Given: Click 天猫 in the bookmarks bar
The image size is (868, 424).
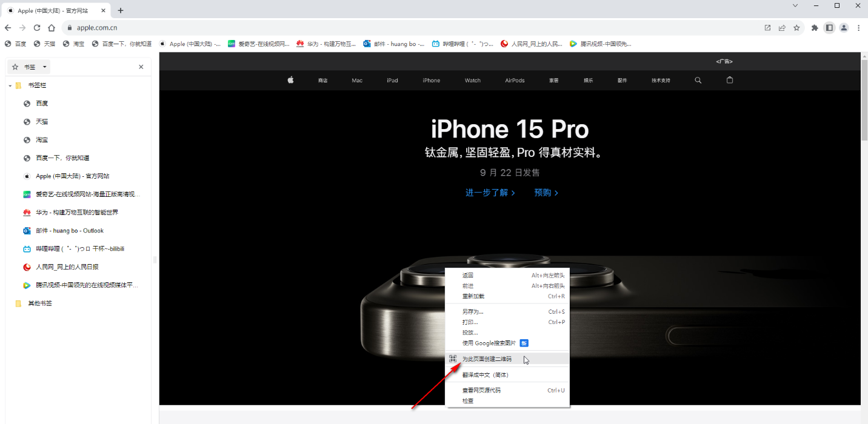Looking at the screenshot, I should pos(44,44).
